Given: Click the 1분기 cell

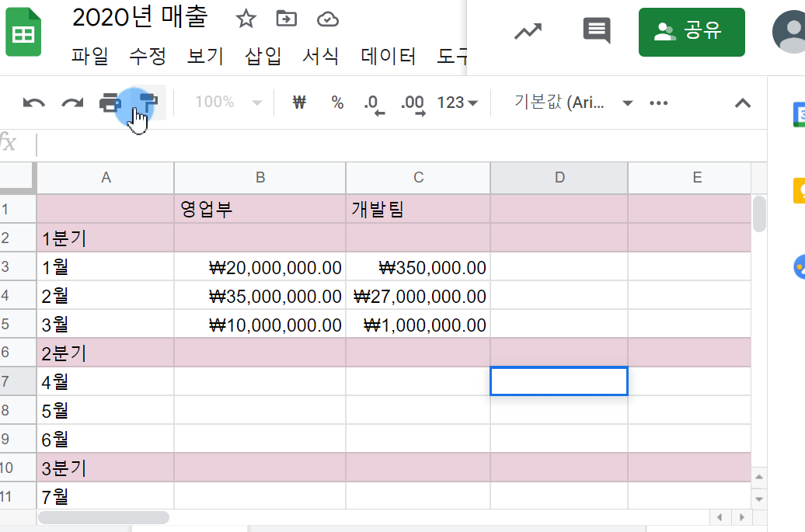Looking at the screenshot, I should [x=106, y=238].
